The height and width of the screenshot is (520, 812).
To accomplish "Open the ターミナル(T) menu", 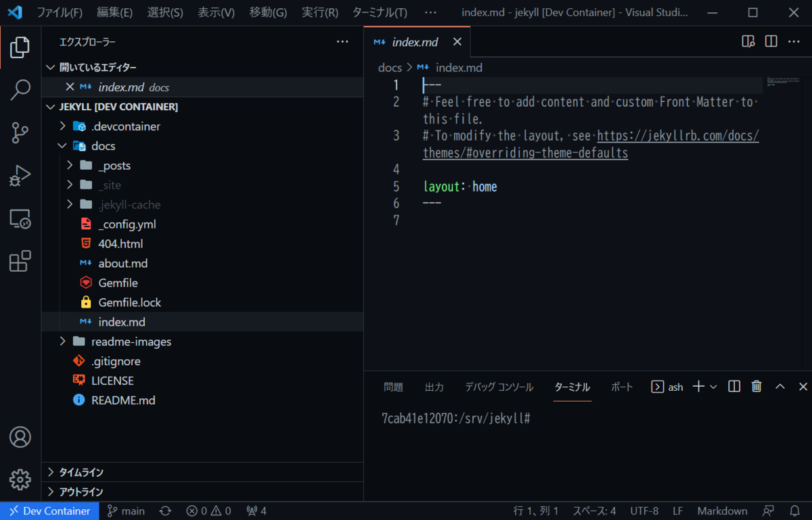I will point(380,13).
